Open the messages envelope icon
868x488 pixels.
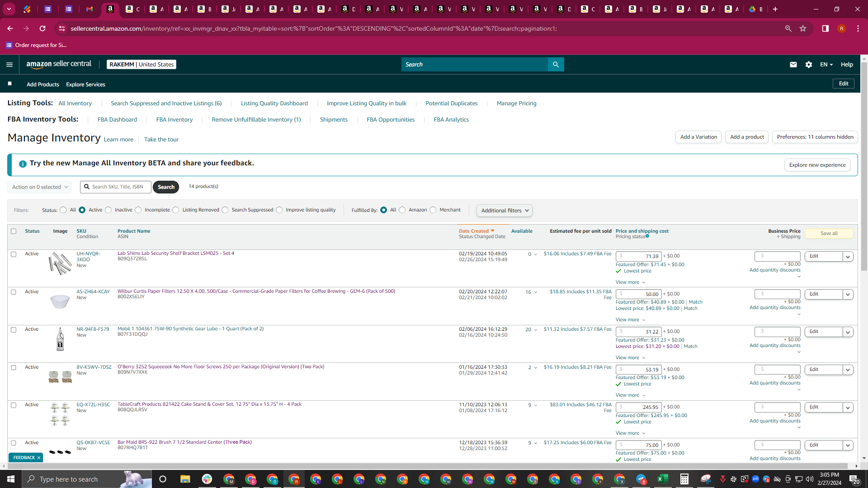pyautogui.click(x=793, y=65)
